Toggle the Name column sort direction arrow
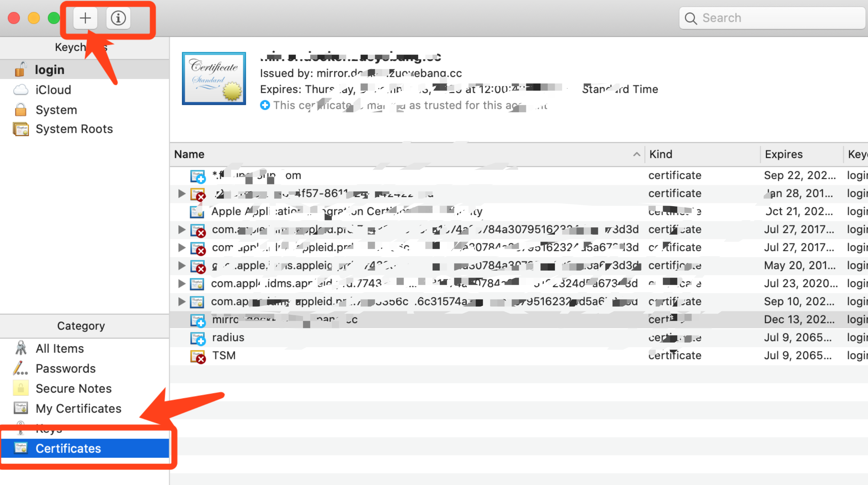 pyautogui.click(x=637, y=154)
